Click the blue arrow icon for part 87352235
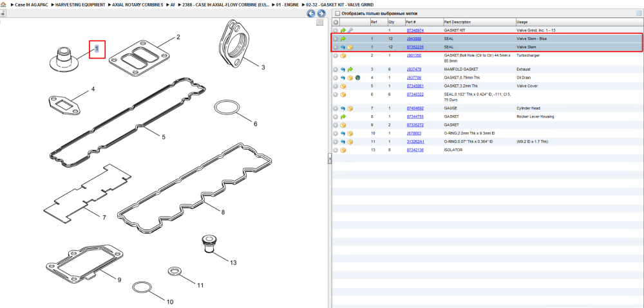 [343, 47]
